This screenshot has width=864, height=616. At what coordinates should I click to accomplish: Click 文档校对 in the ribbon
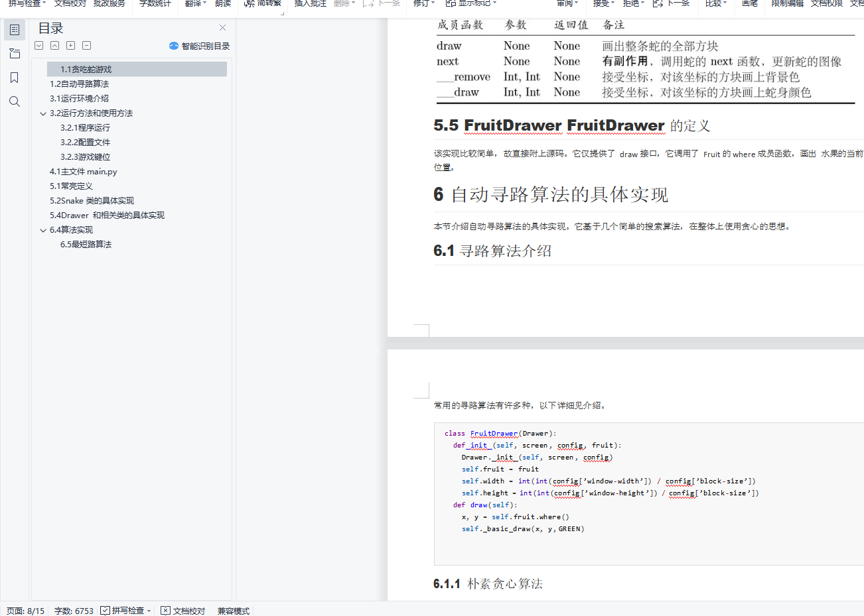[70, 3]
